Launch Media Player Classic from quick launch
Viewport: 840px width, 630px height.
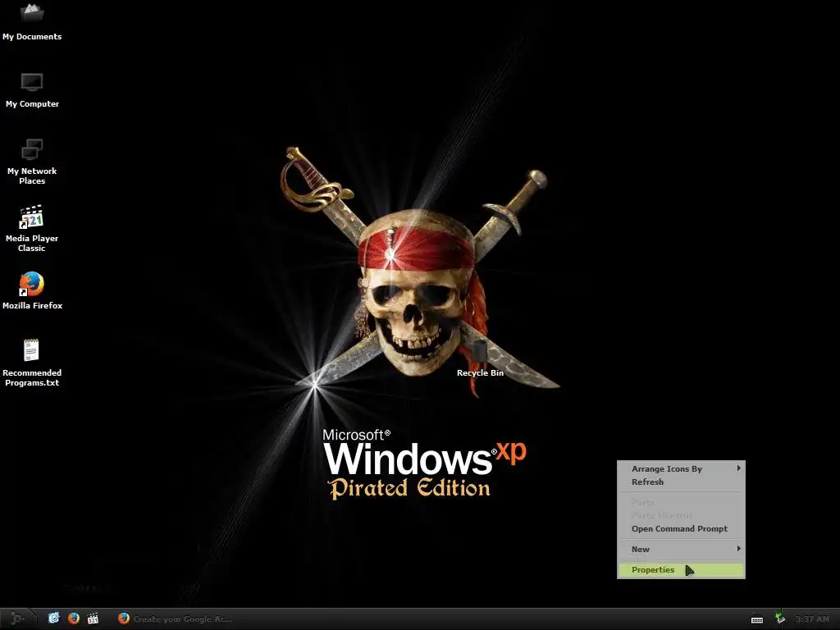click(93, 619)
